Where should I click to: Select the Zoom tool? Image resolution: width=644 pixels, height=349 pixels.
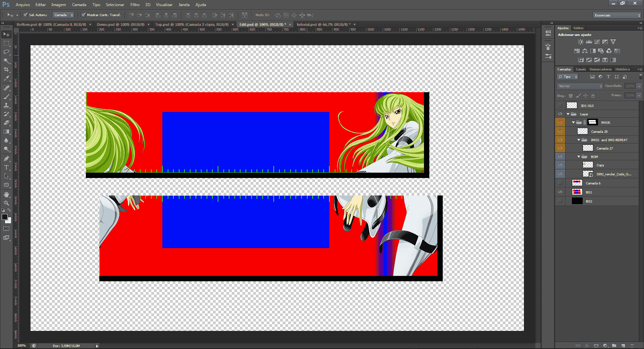pos(6,203)
